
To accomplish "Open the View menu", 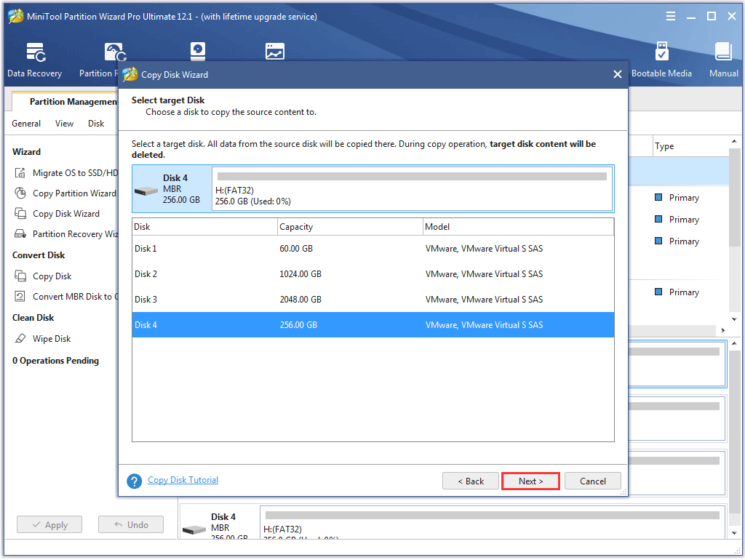I will coord(64,124).
